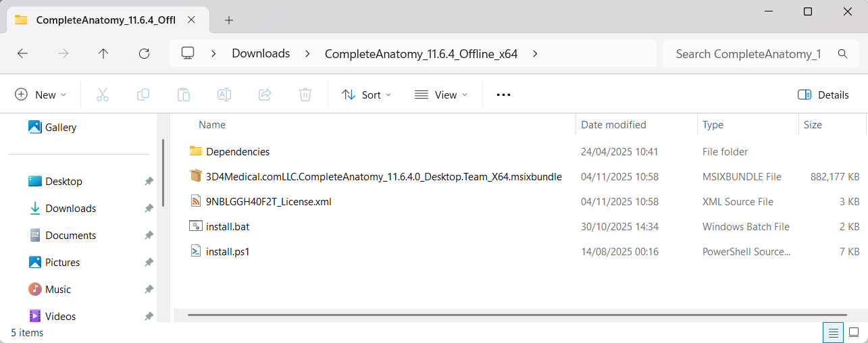Click the Dependencies folder icon
868x343 pixels.
[x=196, y=151]
